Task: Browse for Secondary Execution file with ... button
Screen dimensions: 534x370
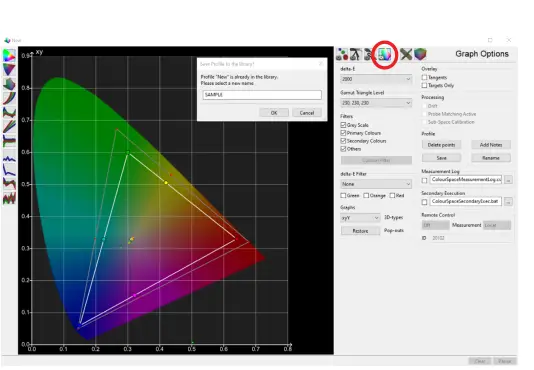Action: 508,202
